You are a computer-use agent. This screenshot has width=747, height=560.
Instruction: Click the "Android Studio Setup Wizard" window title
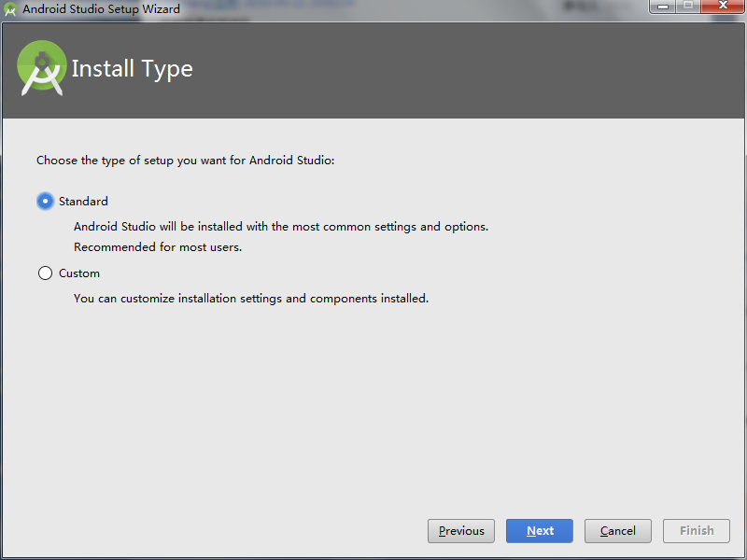pyautogui.click(x=101, y=9)
